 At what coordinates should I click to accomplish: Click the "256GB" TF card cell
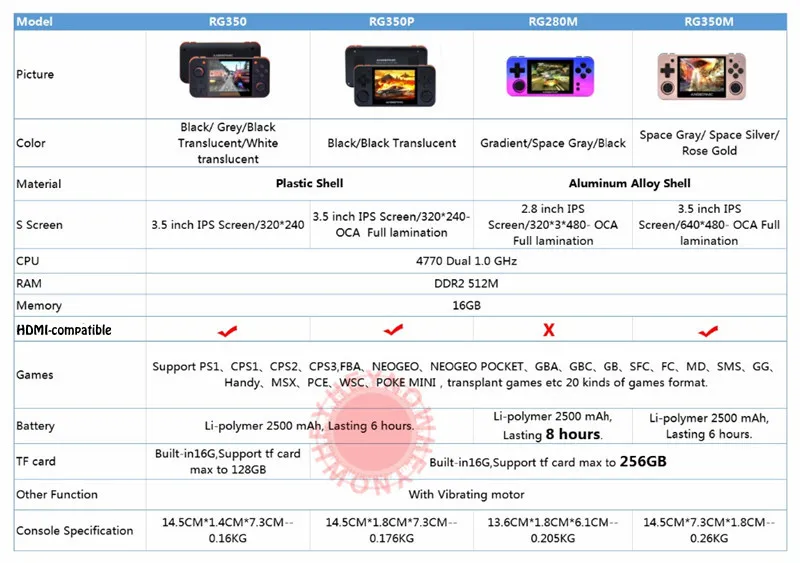click(548, 461)
